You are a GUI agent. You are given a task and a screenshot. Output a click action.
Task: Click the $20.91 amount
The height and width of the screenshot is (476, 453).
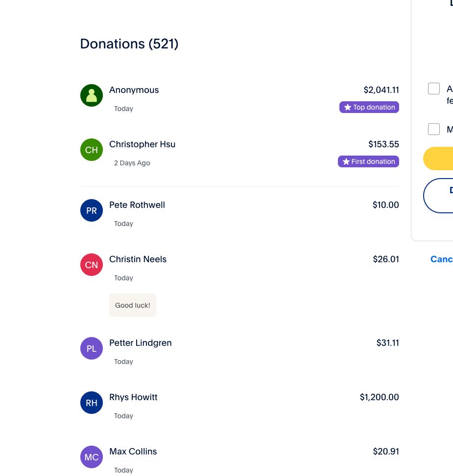386,452
